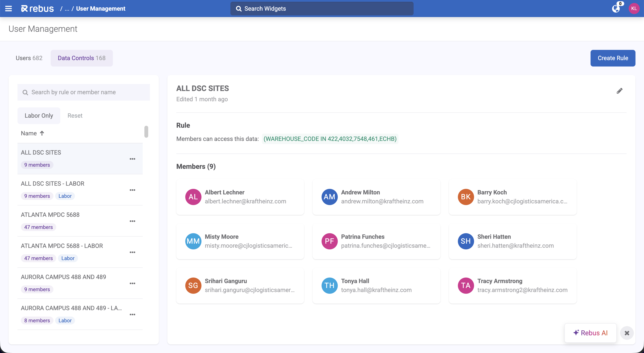Open the more options for AURORA CAMPUS 488 AND 489
The height and width of the screenshot is (353, 644).
pyautogui.click(x=132, y=283)
